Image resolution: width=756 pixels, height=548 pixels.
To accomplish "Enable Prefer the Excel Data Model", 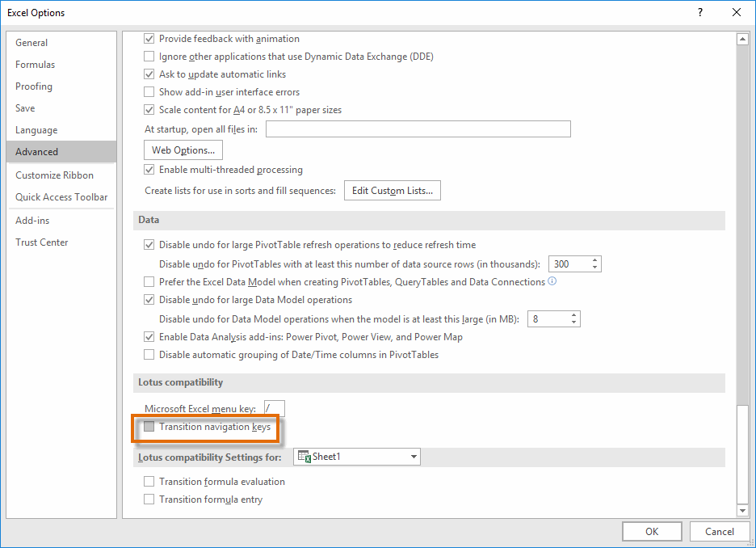I will [149, 282].
